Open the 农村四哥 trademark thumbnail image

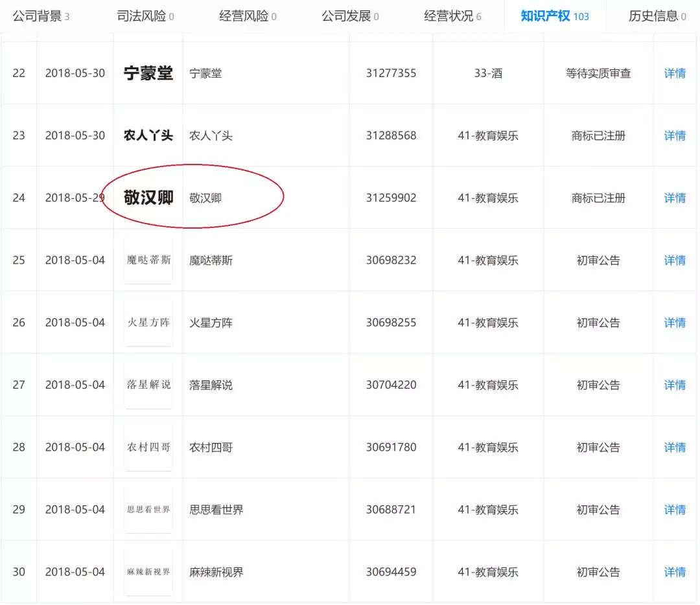(x=148, y=447)
